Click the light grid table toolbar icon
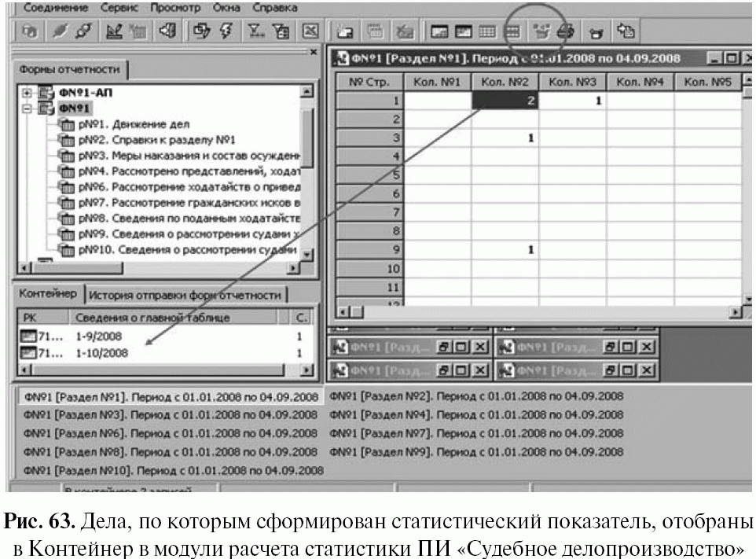Viewport: 756px width, 559px height. click(x=487, y=31)
